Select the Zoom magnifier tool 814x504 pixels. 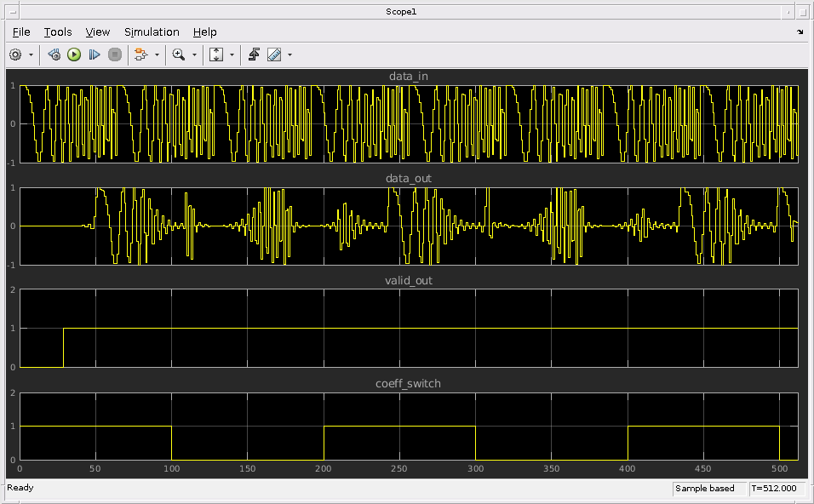point(178,54)
